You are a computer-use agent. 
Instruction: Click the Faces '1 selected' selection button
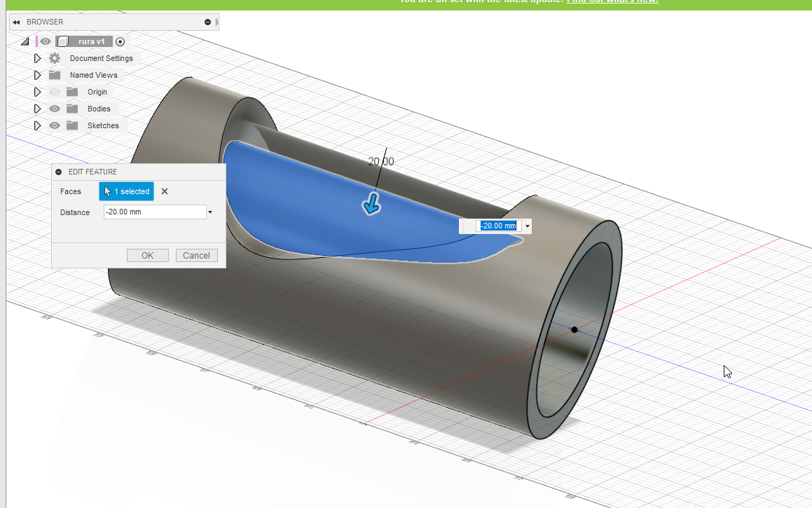coord(126,191)
